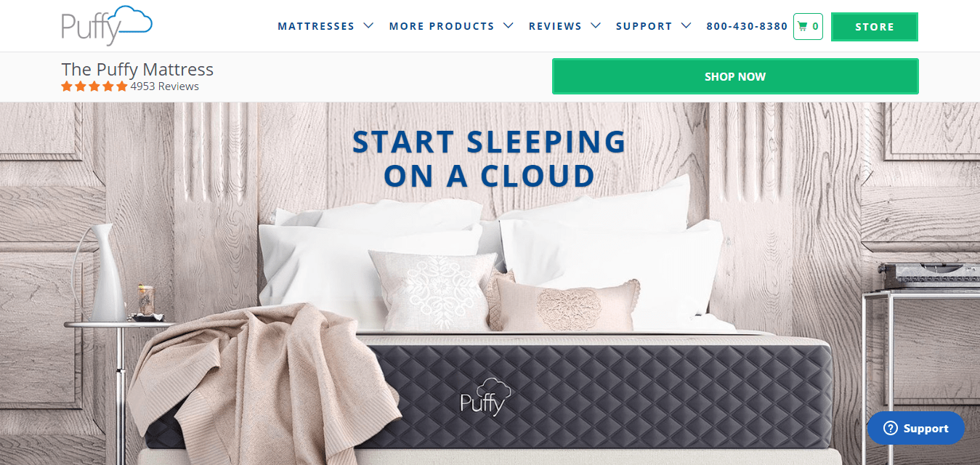
Task: Click the orange five-star rating
Action: tap(94, 86)
